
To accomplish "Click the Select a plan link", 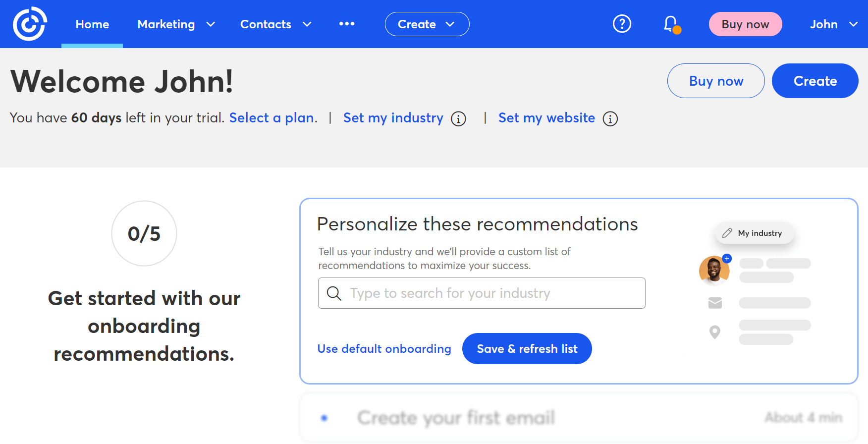I will point(271,118).
